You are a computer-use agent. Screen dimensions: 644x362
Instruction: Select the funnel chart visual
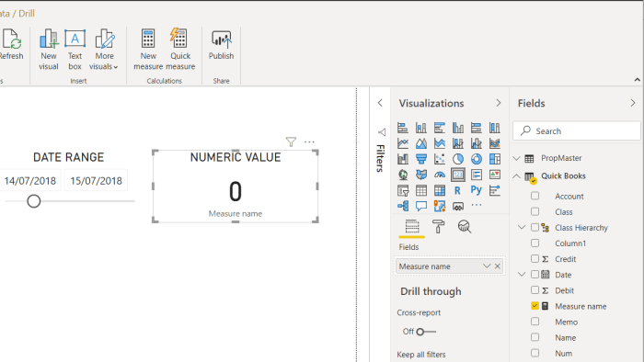[421, 159]
